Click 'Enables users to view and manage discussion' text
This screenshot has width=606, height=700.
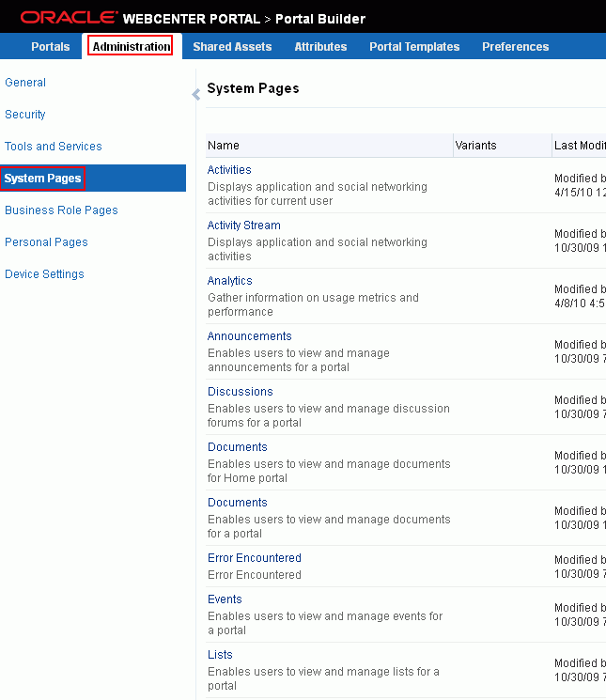click(x=329, y=415)
